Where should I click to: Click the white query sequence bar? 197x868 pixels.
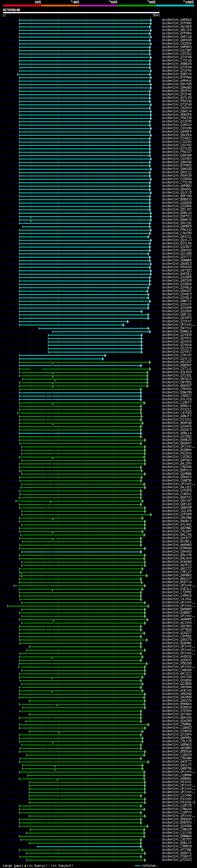click(81, 13)
